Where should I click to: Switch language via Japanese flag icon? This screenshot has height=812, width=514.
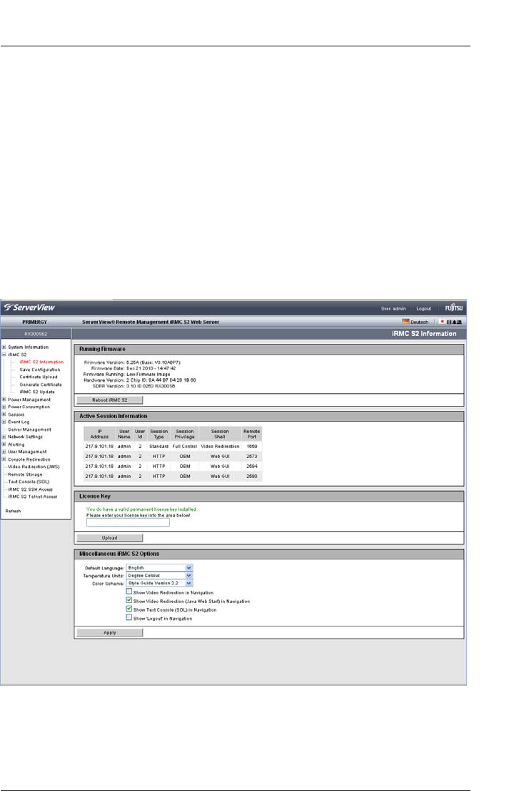point(442,322)
